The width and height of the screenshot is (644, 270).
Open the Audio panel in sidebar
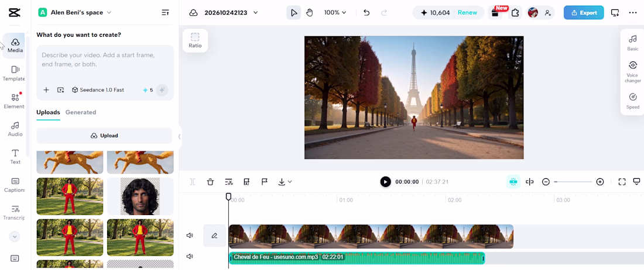pos(15,129)
